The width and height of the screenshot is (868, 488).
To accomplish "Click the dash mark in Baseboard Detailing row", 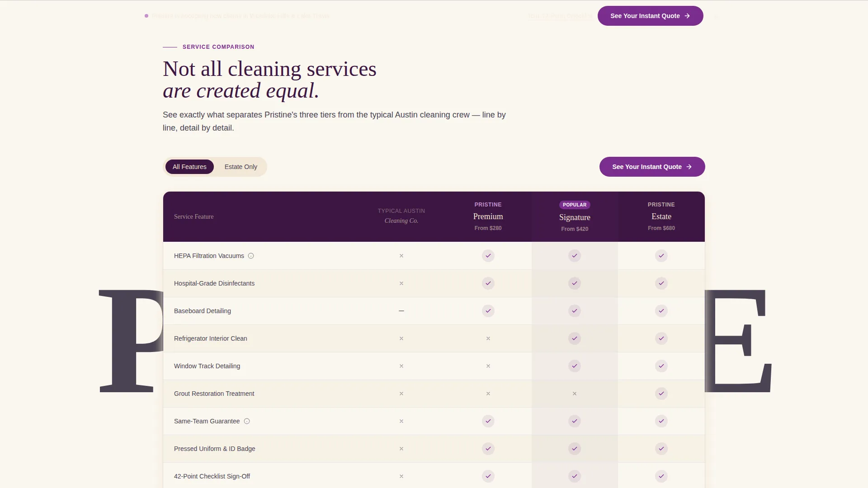I will click(401, 311).
